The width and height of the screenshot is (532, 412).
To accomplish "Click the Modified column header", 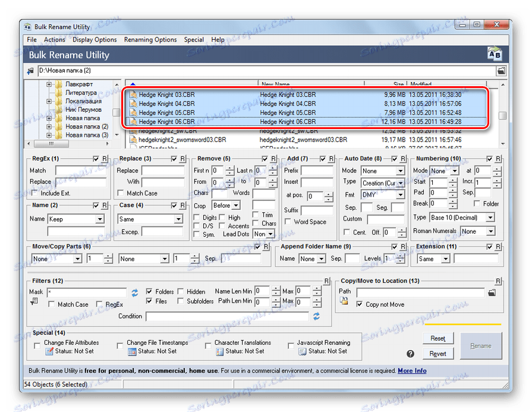I will point(446,83).
